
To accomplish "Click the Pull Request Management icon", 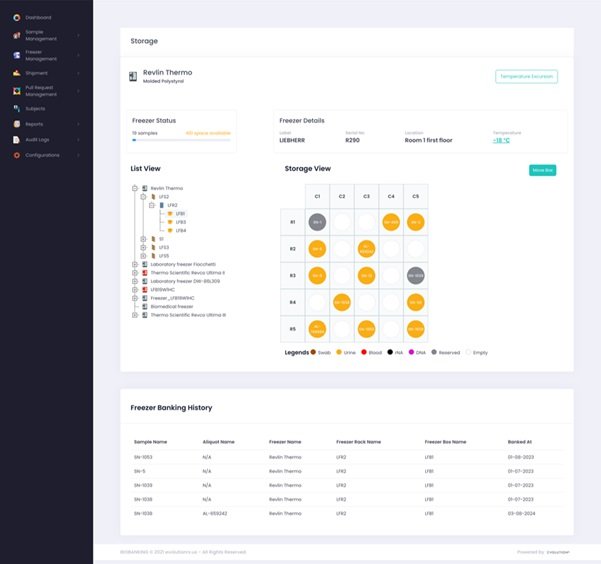I will 16,91.
